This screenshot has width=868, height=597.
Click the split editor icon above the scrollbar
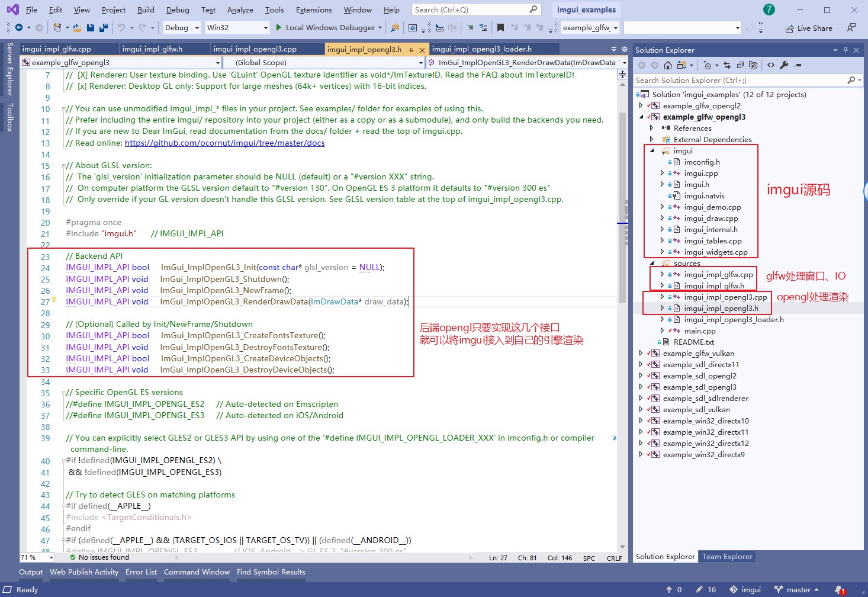622,74
